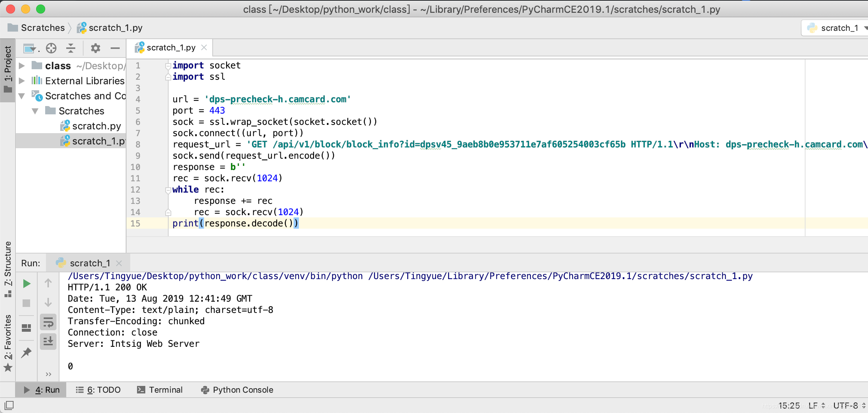Click 'Connection: close' output line
Viewport: 868px width, 413px height.
pos(113,333)
